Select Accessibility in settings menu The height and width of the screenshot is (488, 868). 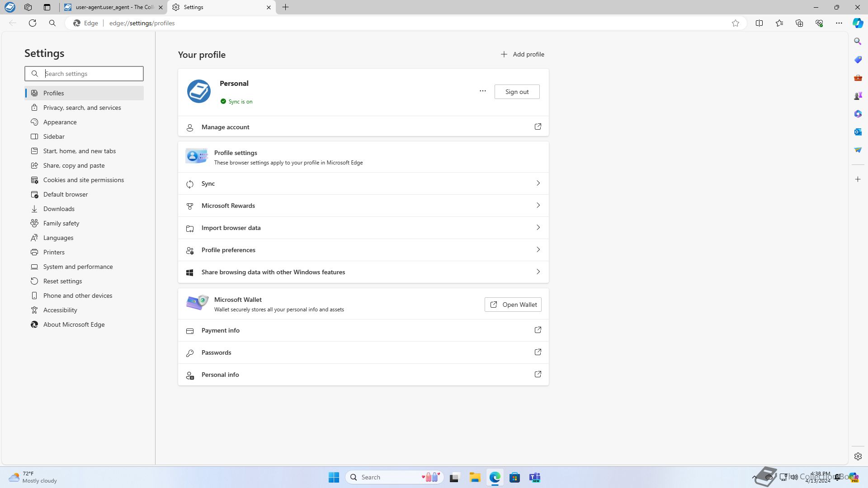pyautogui.click(x=84, y=310)
